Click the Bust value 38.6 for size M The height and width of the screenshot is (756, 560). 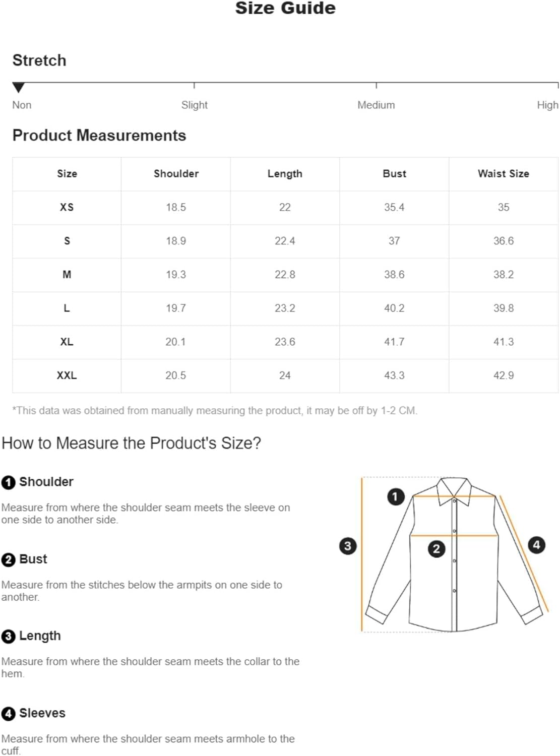[x=394, y=275]
